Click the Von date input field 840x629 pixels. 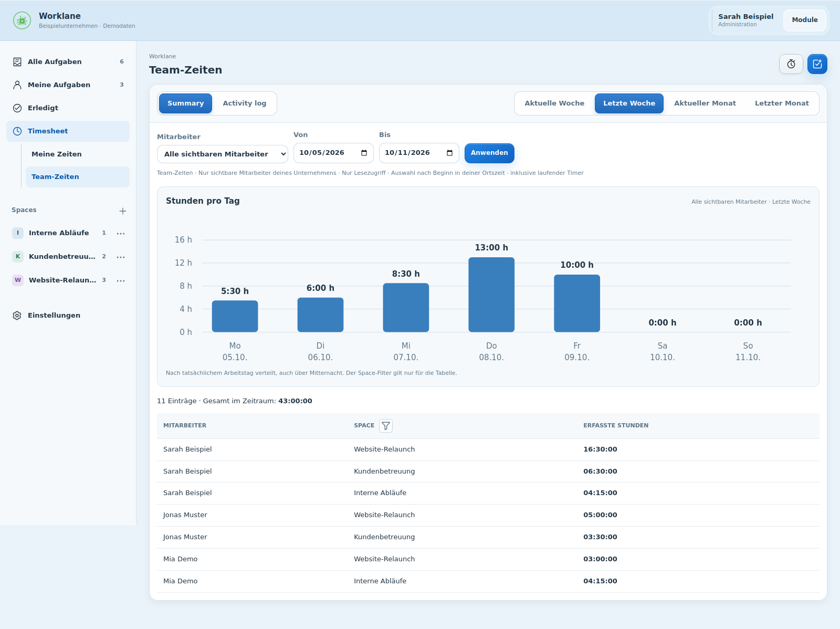coord(333,153)
